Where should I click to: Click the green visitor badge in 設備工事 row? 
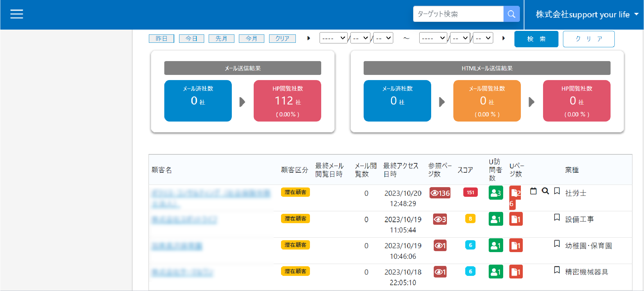tap(496, 219)
